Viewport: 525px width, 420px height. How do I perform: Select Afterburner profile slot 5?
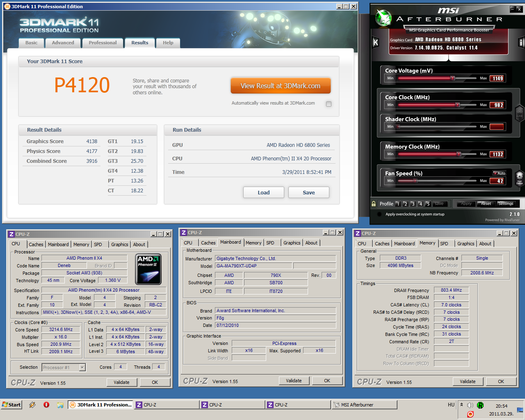pyautogui.click(x=428, y=203)
